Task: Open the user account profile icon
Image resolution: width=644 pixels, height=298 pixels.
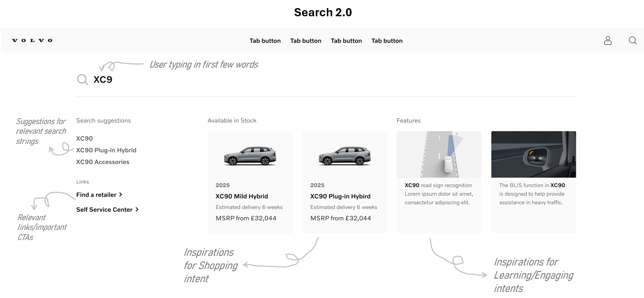Action: click(x=607, y=41)
